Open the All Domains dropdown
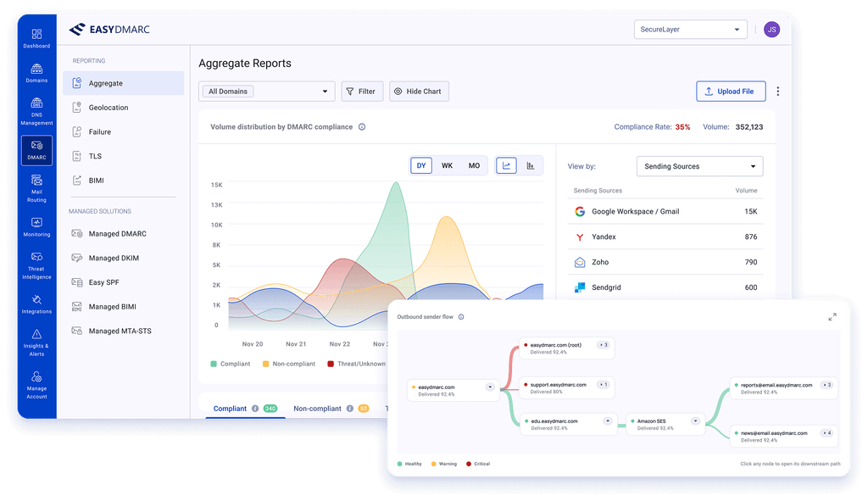868x501 pixels. coord(267,92)
